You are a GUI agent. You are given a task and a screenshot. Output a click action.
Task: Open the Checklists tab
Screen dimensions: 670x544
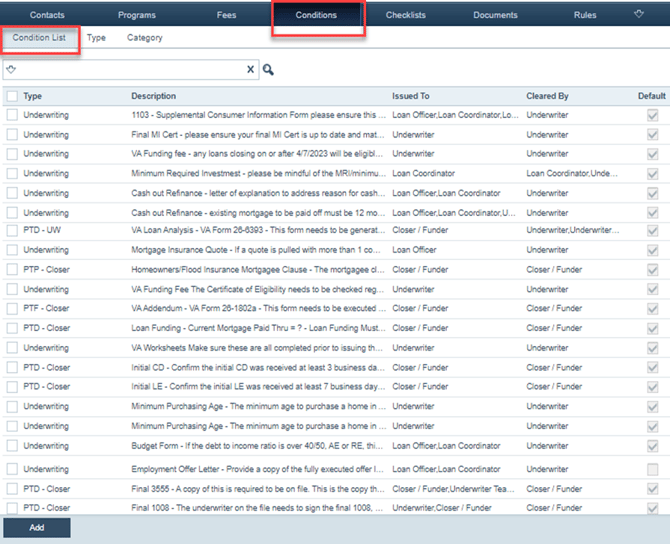click(406, 15)
